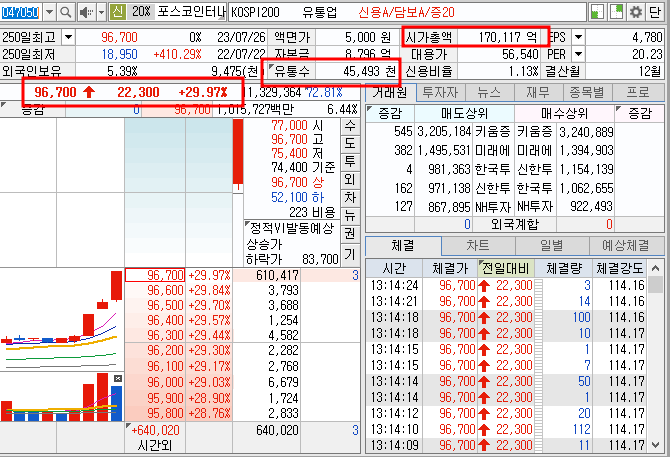Click scroll down arrow in 체결 list
Image resolution: width=670 pixels, height=457 pixels.
[x=655, y=445]
